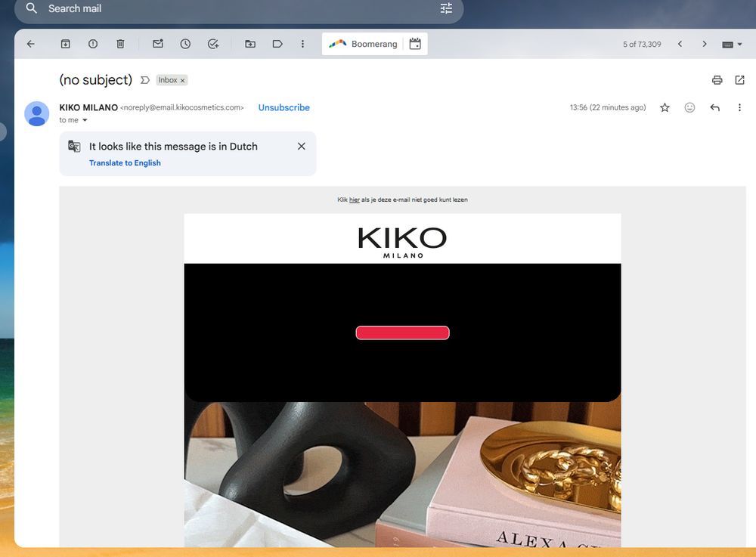This screenshot has width=756, height=557.
Task: Add this email to Tasks
Action: pos(213,44)
